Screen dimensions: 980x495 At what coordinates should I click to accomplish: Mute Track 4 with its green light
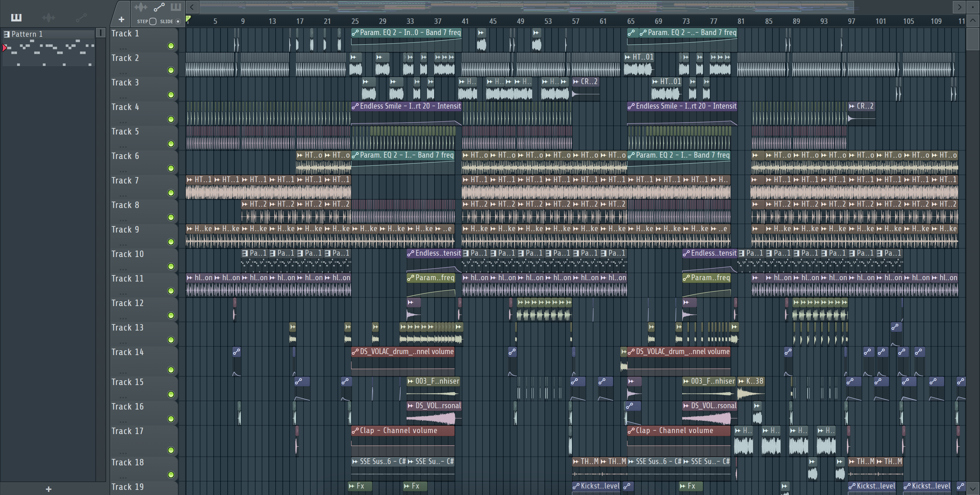pos(171,119)
